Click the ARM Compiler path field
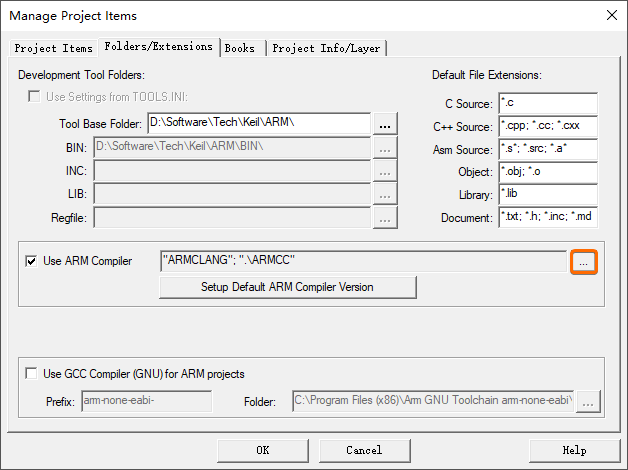Image resolution: width=628 pixels, height=470 pixels. (x=363, y=261)
